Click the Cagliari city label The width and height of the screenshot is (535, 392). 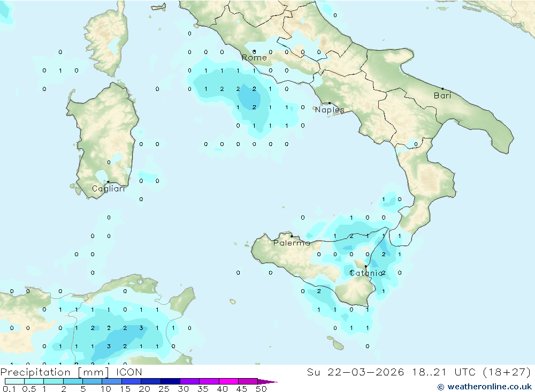[109, 189]
